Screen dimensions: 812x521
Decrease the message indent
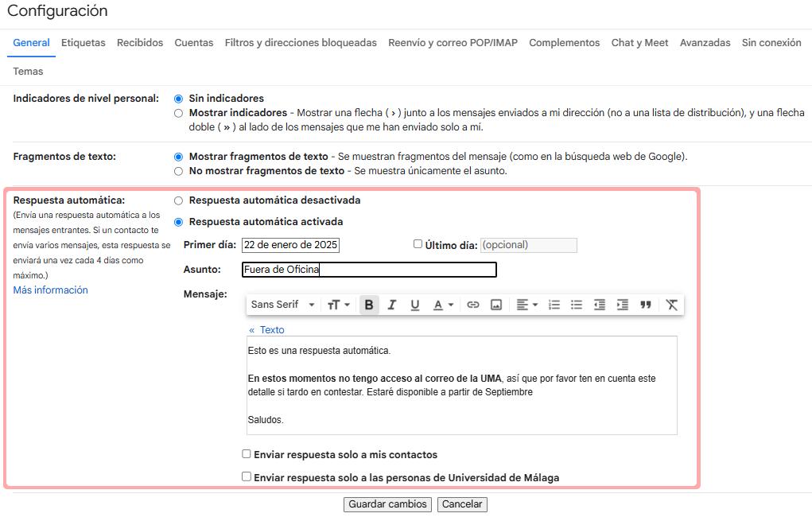pyautogui.click(x=599, y=305)
